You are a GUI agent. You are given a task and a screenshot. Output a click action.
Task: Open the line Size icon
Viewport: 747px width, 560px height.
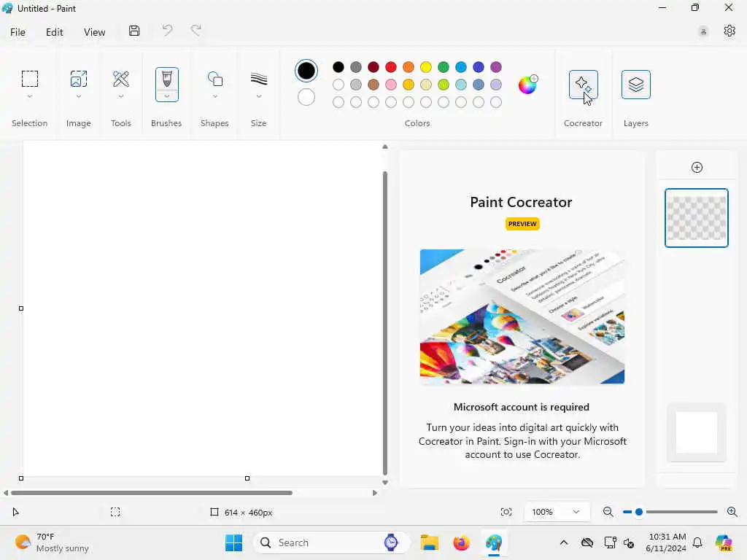click(x=259, y=79)
